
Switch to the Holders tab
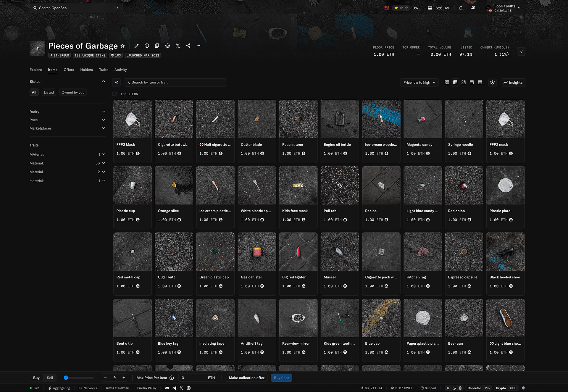coord(86,70)
